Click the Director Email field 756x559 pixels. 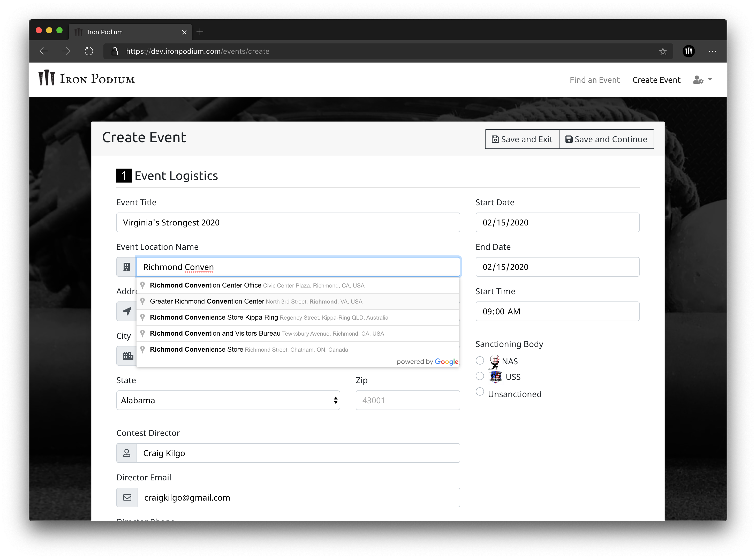[298, 497]
